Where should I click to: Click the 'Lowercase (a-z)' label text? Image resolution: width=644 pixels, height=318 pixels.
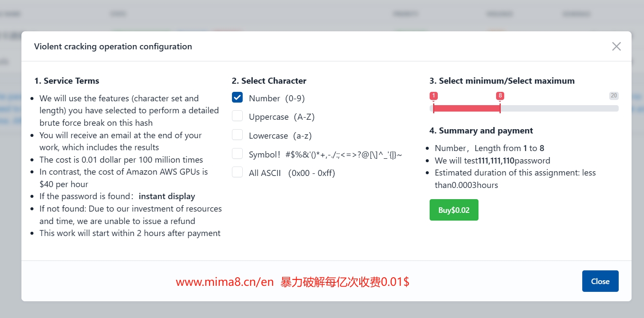(x=280, y=136)
